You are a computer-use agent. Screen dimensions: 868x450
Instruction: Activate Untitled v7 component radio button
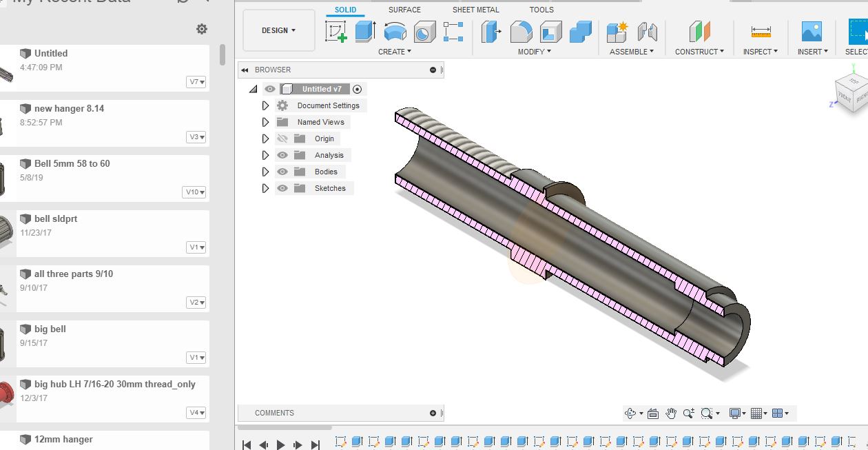[x=357, y=89]
